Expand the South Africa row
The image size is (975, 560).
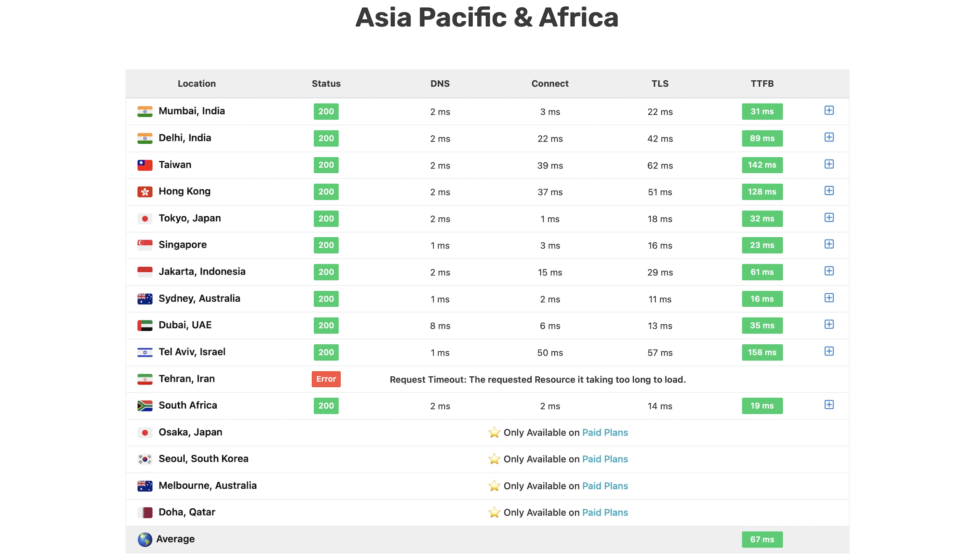pos(828,404)
